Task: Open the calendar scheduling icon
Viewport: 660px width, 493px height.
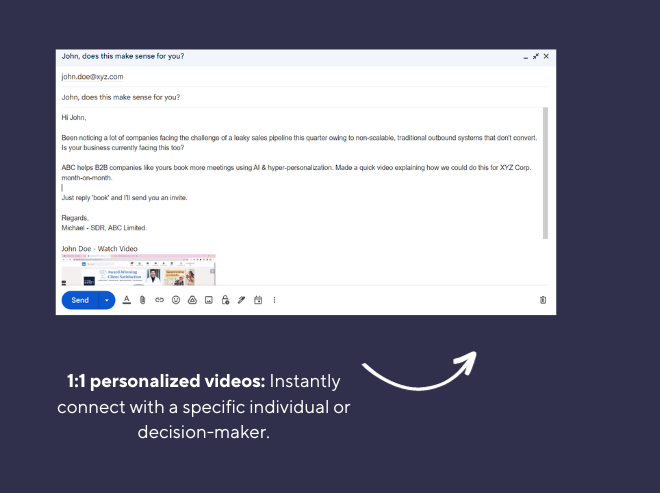Action: pos(258,300)
